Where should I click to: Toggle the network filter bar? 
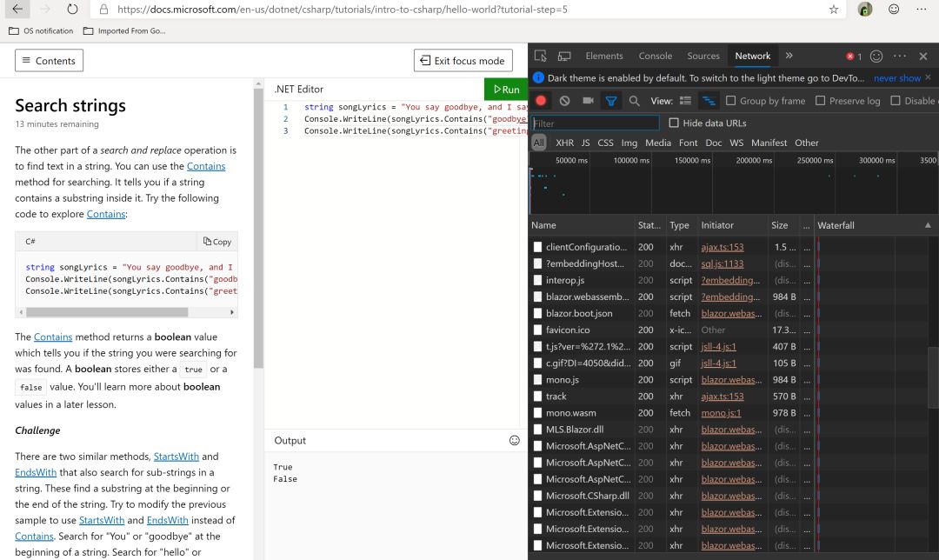(x=611, y=101)
